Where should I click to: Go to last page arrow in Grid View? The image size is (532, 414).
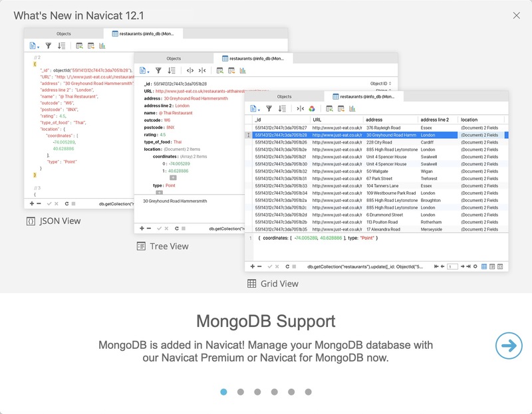pyautogui.click(x=469, y=266)
